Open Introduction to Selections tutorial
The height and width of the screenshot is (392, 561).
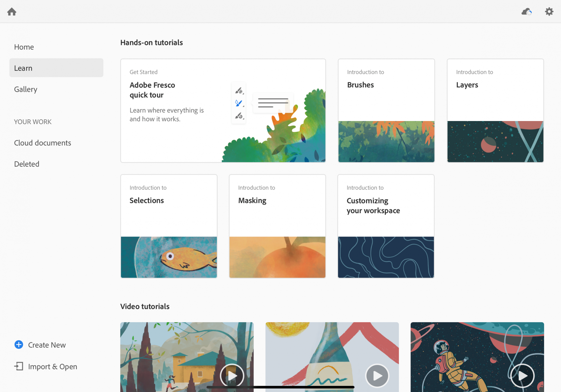tap(169, 226)
